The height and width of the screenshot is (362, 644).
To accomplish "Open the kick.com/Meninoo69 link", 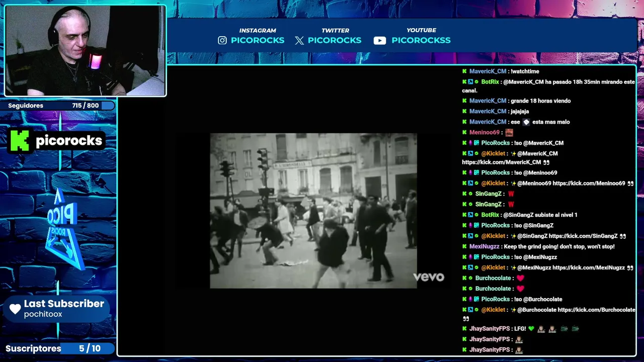I will coord(589,184).
